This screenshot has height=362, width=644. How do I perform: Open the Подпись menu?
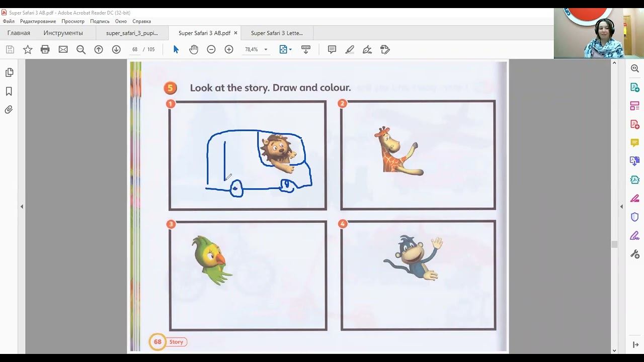point(100,21)
